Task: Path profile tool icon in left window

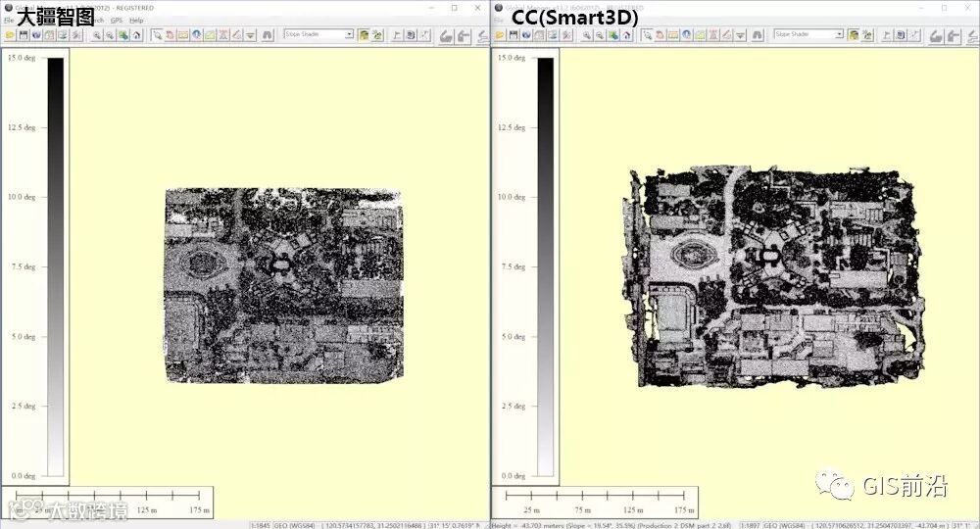Action: click(210, 35)
